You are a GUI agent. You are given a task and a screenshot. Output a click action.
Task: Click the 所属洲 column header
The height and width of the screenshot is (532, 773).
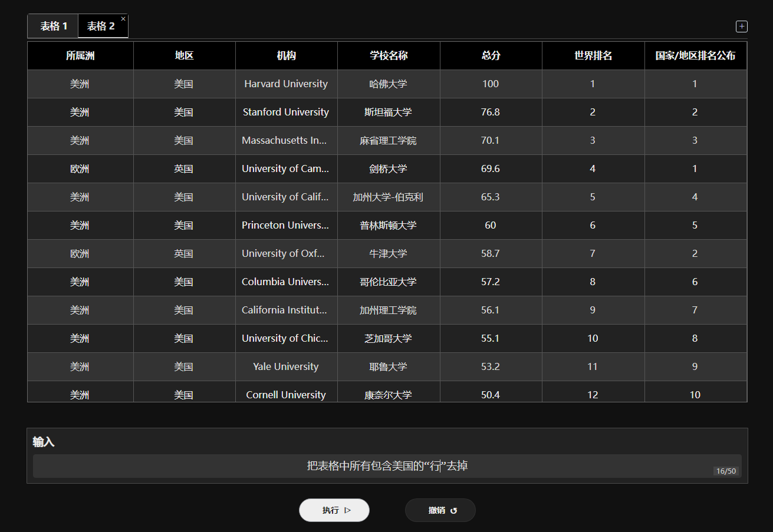[80, 56]
